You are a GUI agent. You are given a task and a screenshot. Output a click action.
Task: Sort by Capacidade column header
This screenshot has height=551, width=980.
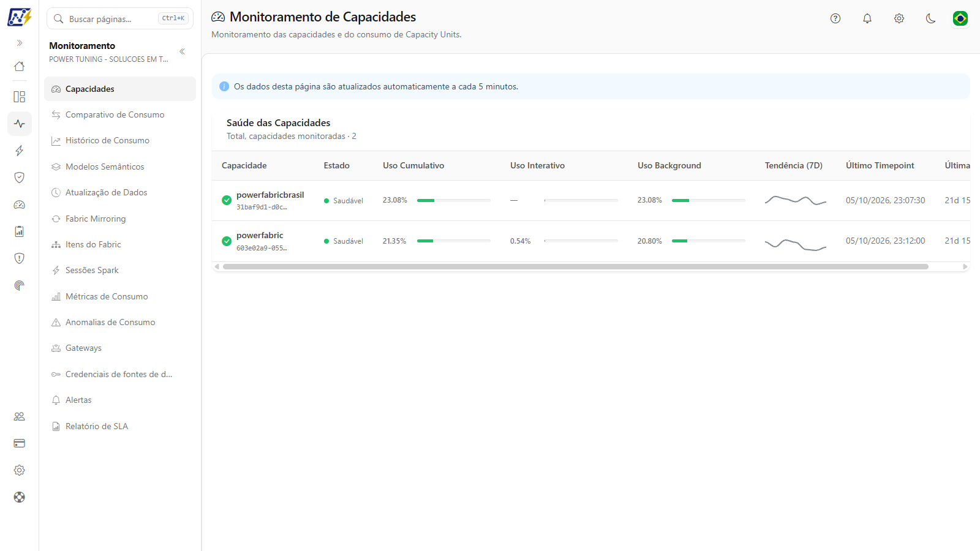244,165
